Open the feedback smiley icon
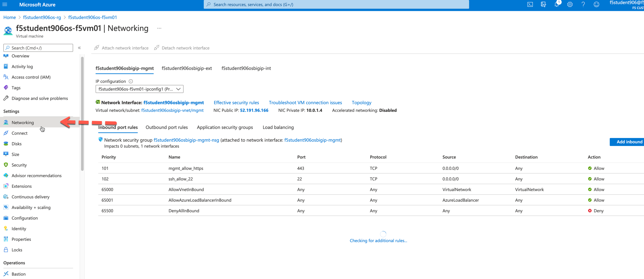644x279 pixels. pyautogui.click(x=597, y=5)
